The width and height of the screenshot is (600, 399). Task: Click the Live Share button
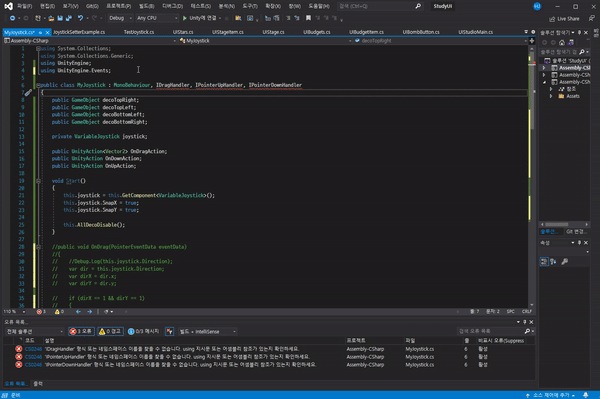(564, 19)
